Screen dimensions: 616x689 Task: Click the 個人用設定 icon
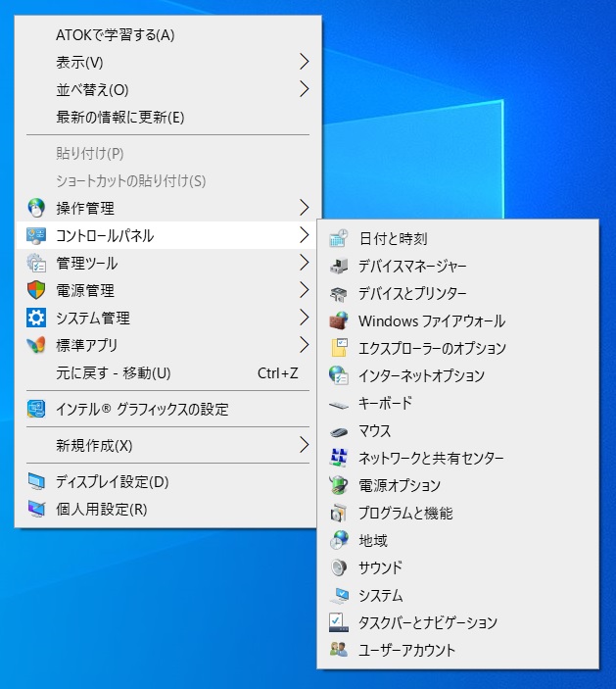pyautogui.click(x=36, y=509)
